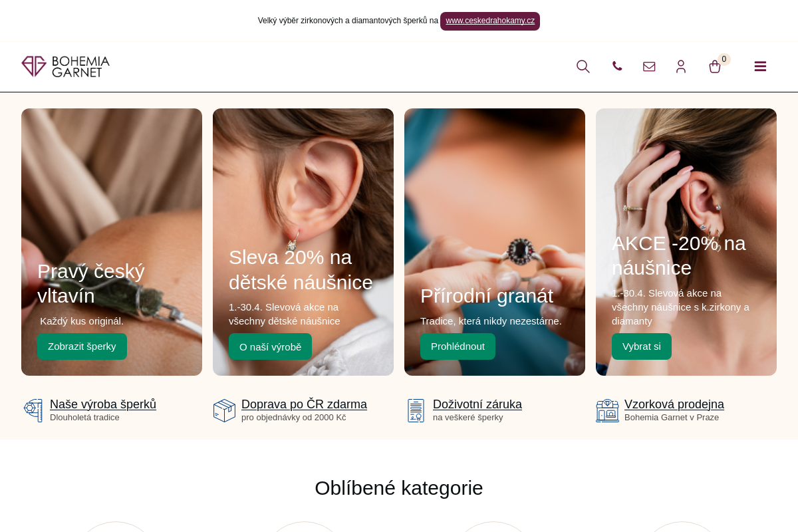Open the Naše výroba šperků link

[x=103, y=404]
